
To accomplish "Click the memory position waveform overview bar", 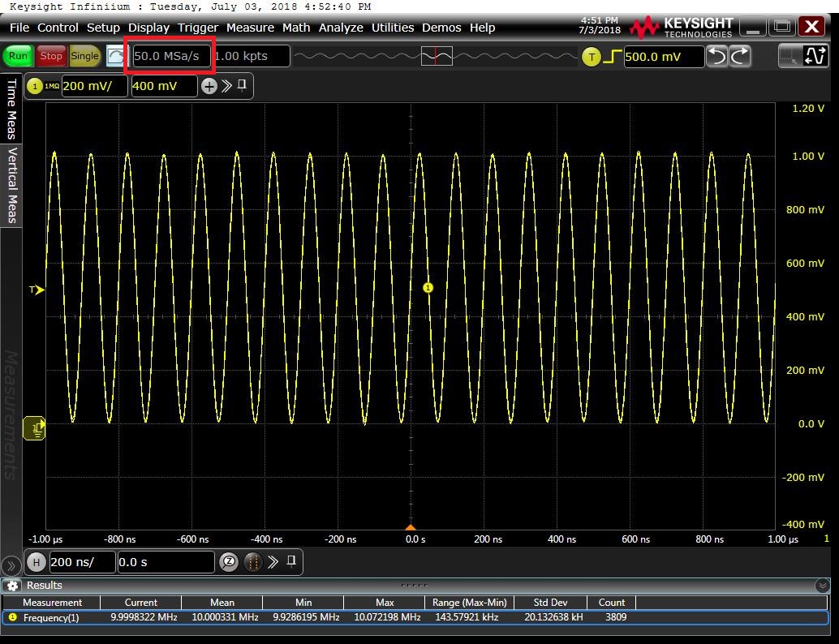I will coord(436,57).
